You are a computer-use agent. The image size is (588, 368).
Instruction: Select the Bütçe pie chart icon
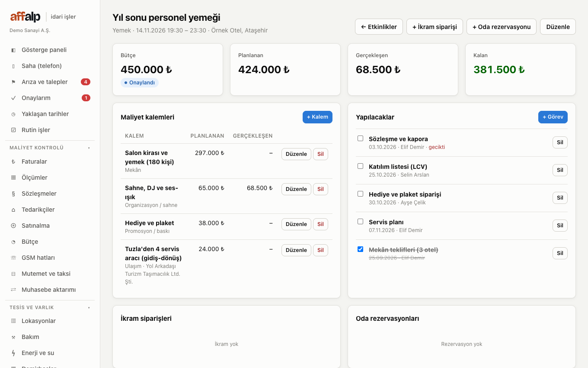coord(13,242)
